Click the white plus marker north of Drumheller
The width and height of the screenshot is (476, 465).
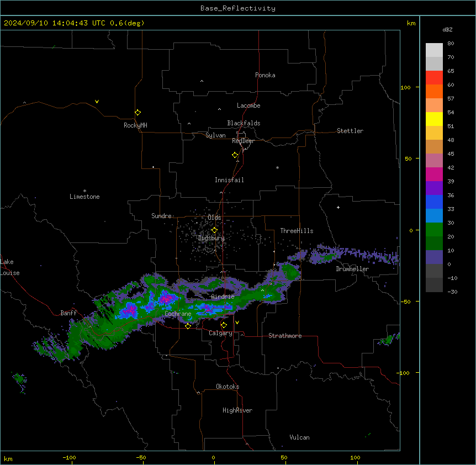[338, 207]
